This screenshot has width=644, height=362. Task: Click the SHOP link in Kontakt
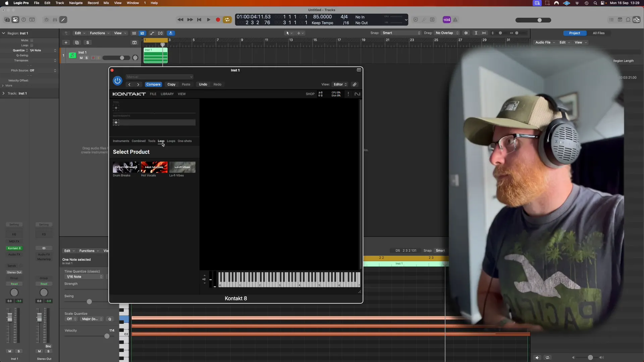(x=310, y=94)
